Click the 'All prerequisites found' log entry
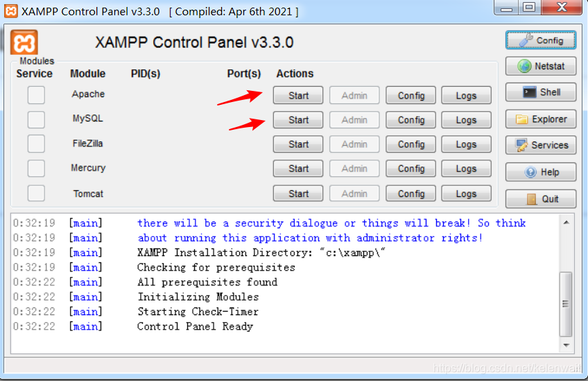This screenshot has width=588, height=381. [207, 282]
